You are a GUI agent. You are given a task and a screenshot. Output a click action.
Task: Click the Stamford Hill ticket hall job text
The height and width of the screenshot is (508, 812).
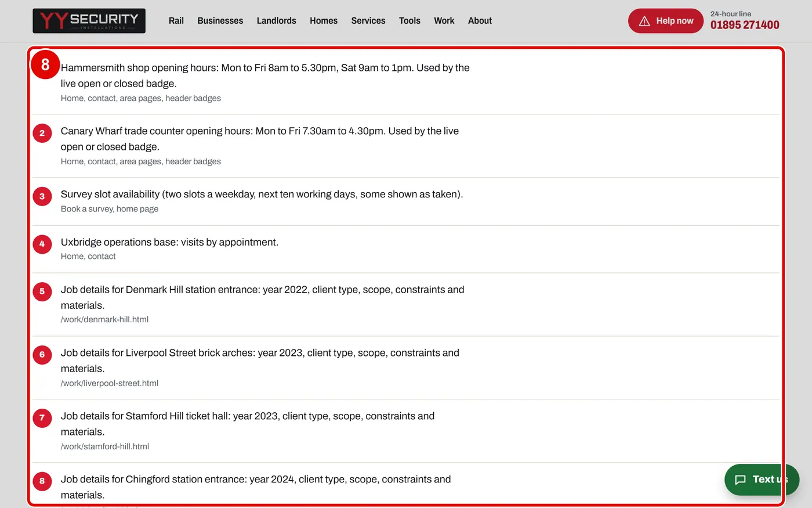click(x=248, y=424)
